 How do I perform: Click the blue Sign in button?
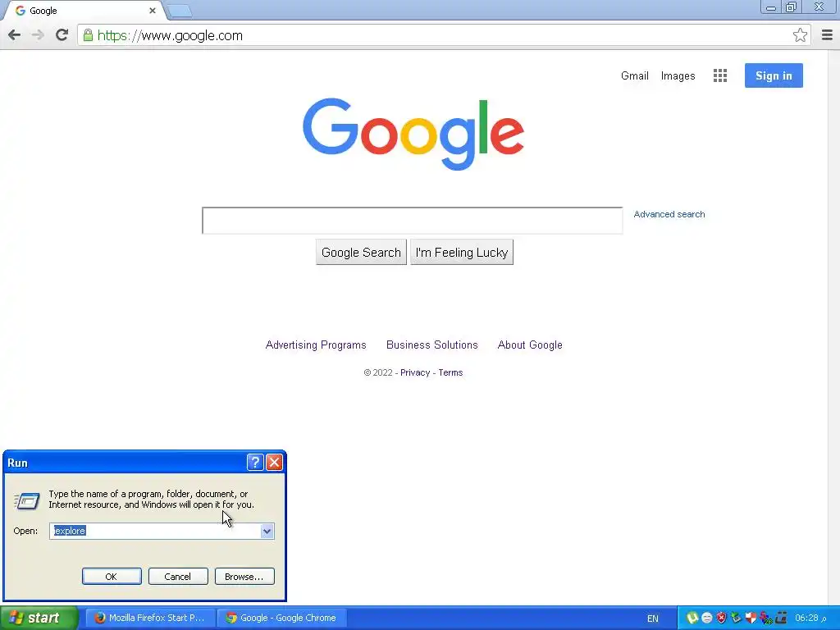tap(774, 75)
